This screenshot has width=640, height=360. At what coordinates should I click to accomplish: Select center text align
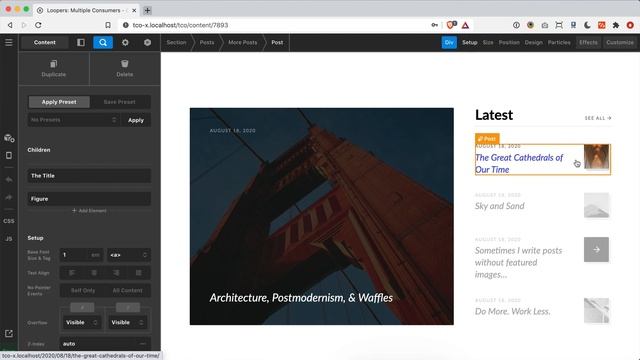(x=94, y=273)
